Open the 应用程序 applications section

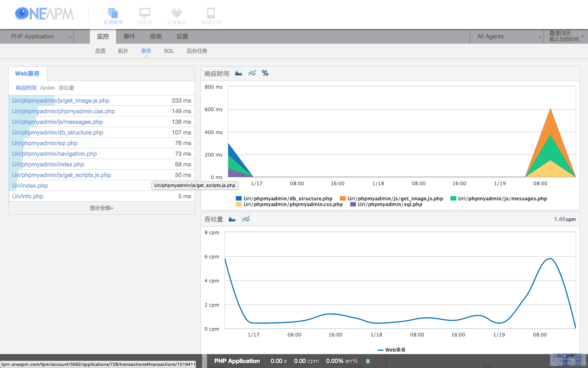tap(113, 16)
